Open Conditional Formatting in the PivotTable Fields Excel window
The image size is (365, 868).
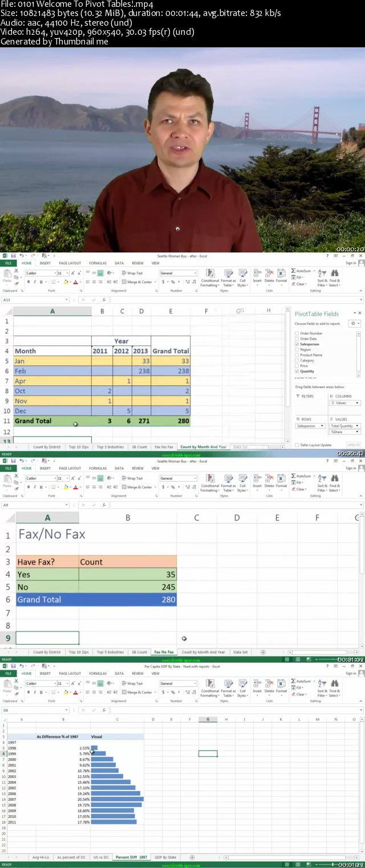(x=210, y=278)
